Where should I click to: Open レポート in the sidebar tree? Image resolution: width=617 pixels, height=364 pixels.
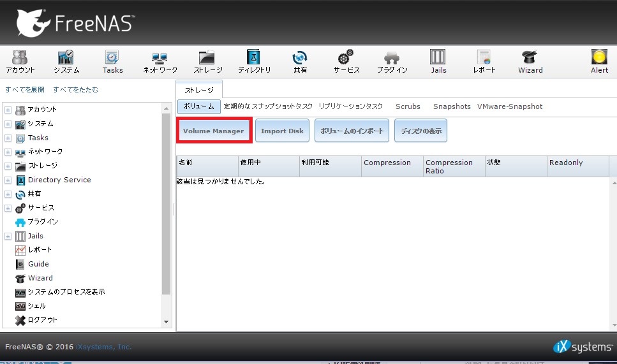pyautogui.click(x=40, y=250)
